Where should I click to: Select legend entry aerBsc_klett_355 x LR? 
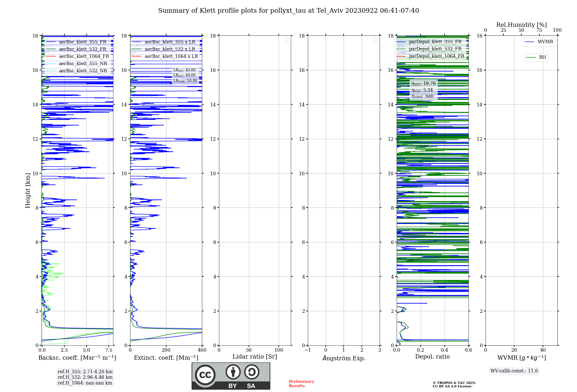pyautogui.click(x=164, y=42)
